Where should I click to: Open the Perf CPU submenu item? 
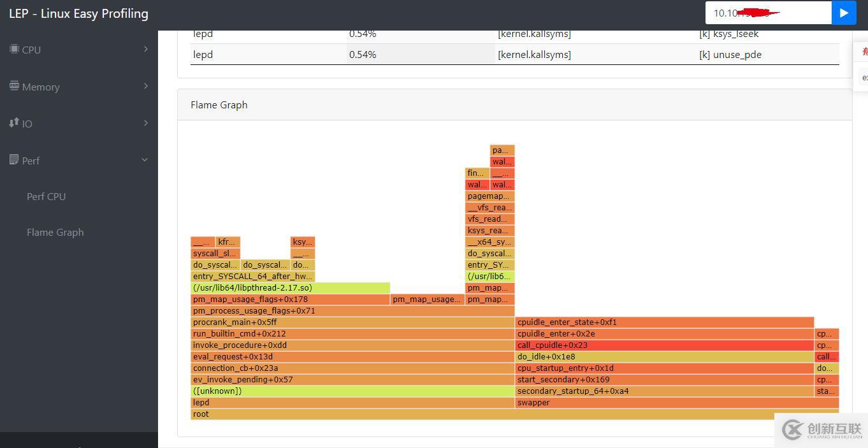(x=46, y=196)
